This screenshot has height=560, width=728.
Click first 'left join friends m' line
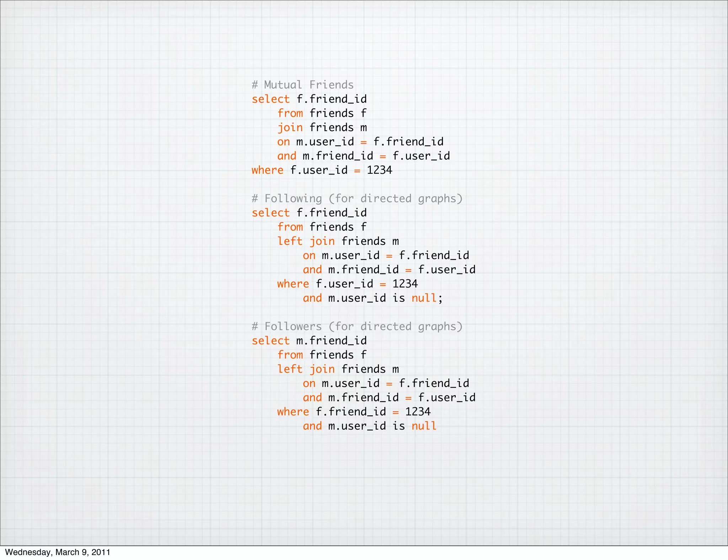coord(338,241)
